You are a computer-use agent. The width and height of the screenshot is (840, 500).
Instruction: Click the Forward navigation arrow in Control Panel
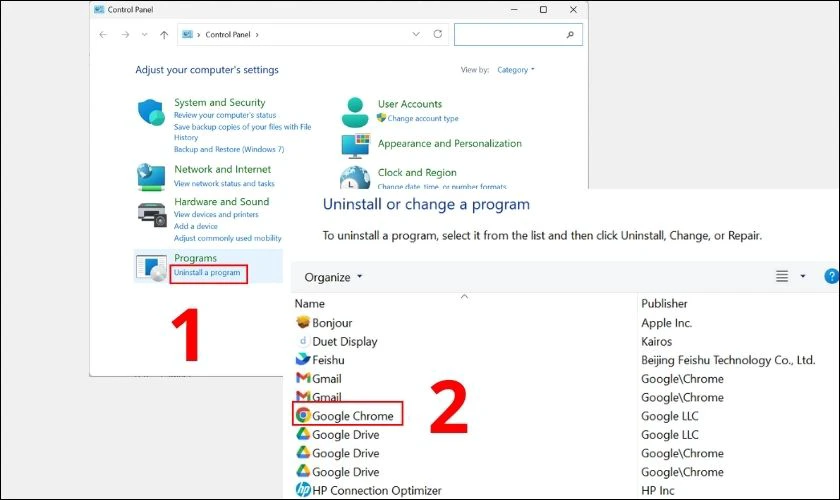point(125,35)
